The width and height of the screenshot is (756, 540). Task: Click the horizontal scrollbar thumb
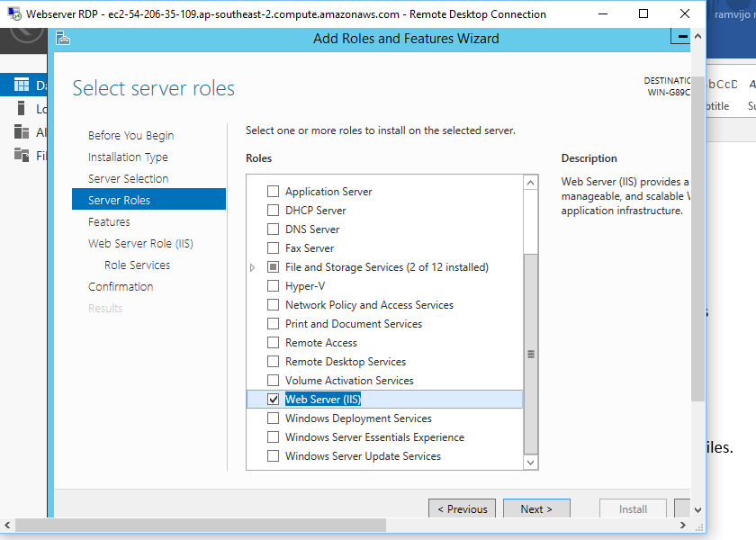coord(200,525)
